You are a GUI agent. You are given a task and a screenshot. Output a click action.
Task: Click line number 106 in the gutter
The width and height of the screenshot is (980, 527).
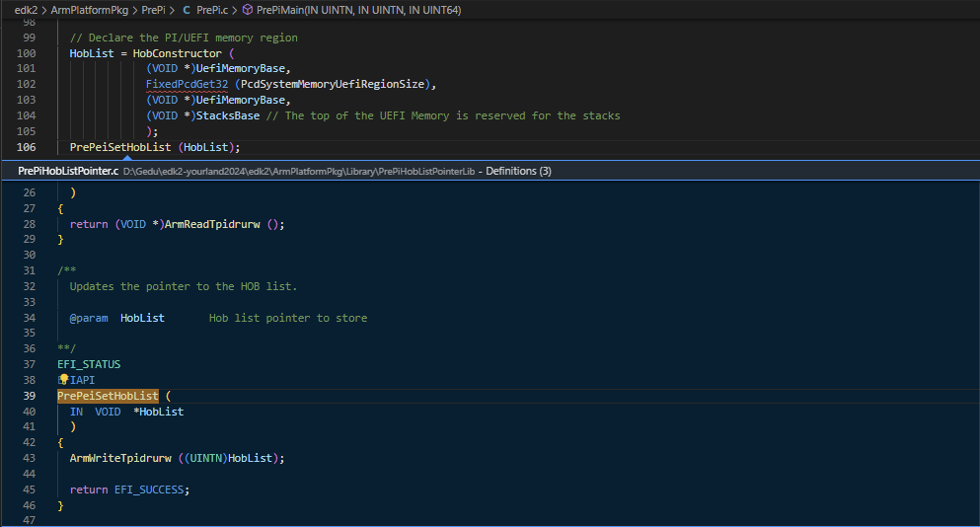(x=27, y=147)
